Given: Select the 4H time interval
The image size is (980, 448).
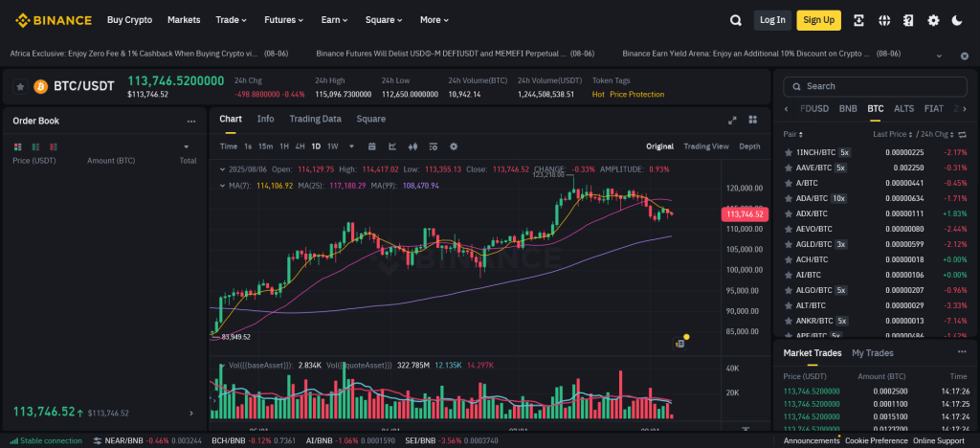Looking at the screenshot, I should [300, 146].
